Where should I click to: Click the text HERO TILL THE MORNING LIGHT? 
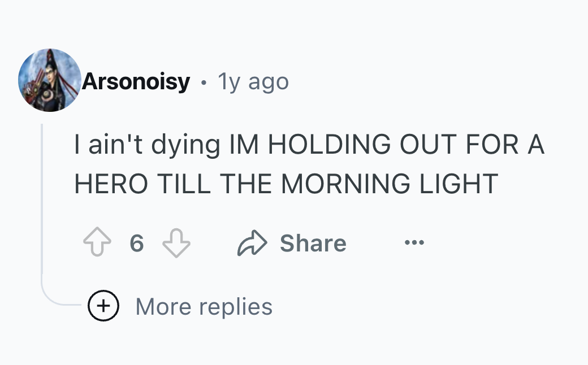pyautogui.click(x=286, y=184)
